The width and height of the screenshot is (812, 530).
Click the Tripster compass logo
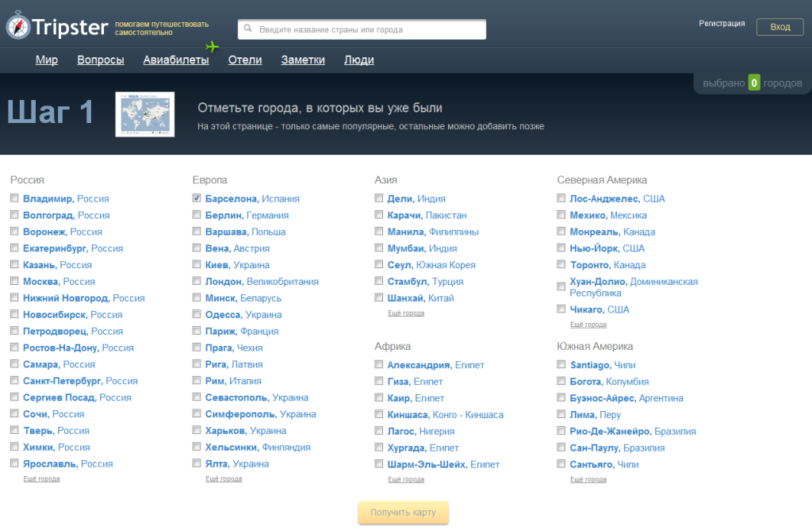point(19,28)
